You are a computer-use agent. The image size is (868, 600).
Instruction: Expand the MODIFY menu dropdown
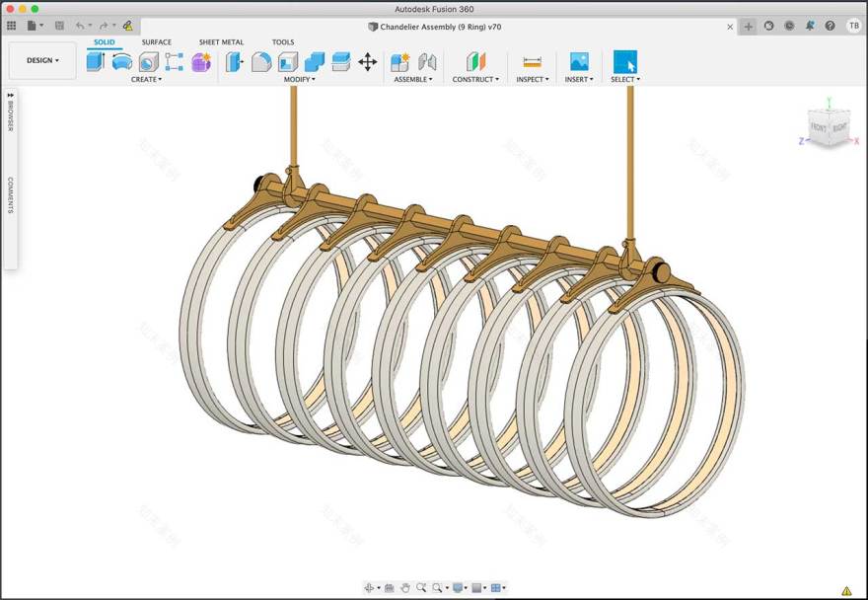pyautogui.click(x=299, y=79)
